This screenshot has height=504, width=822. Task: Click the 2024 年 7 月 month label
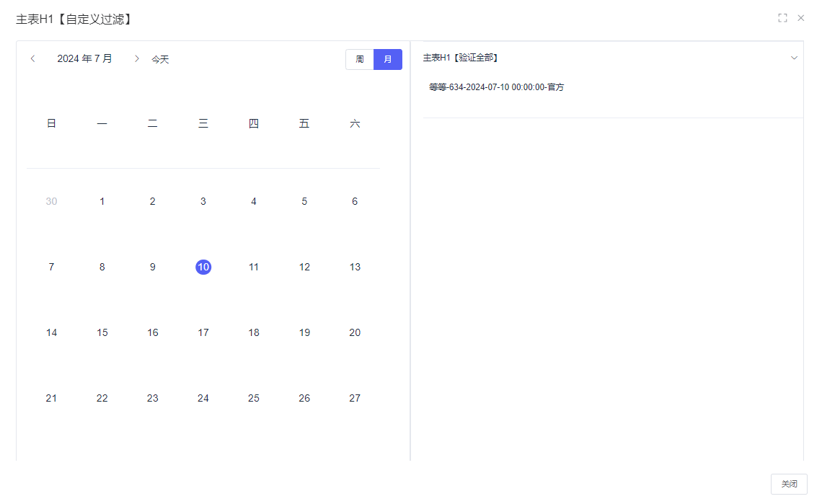point(85,59)
